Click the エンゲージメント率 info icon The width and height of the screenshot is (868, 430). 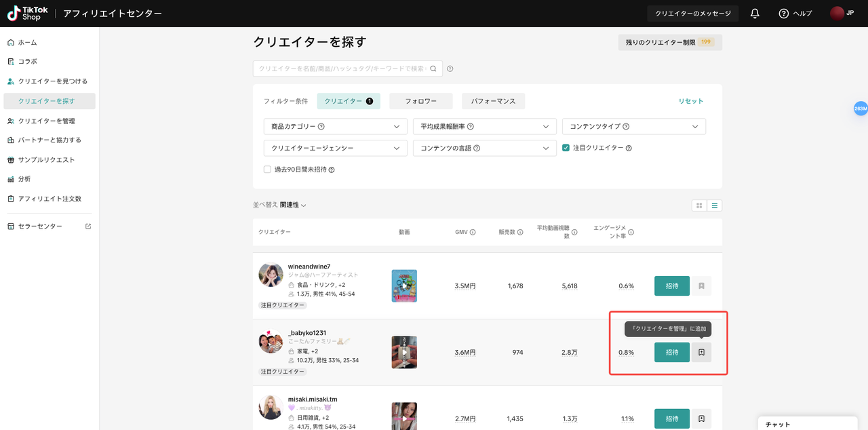pos(631,232)
